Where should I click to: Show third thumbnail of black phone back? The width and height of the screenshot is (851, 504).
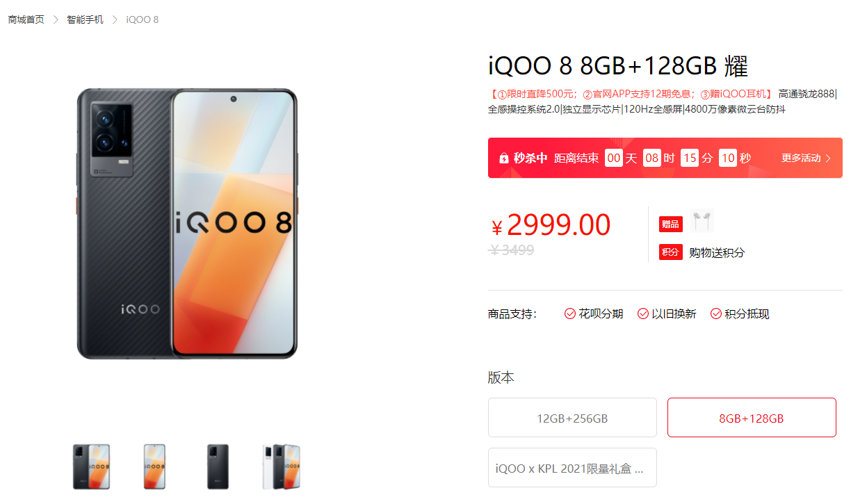pyautogui.click(x=218, y=467)
